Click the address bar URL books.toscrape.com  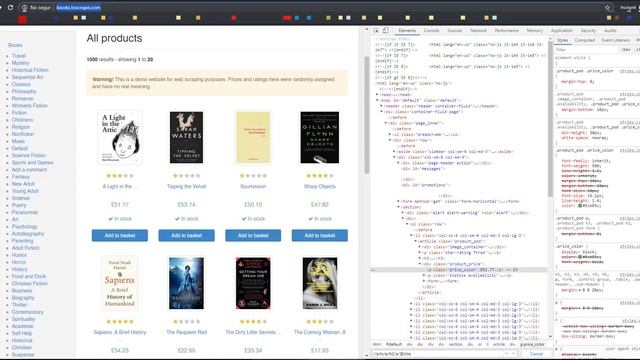(x=79, y=8)
